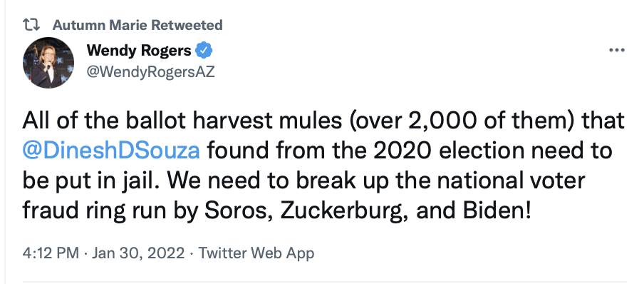Viewport: 644px width, 284px height.
Task: Click the word Retweeted in the header
Action: pyautogui.click(x=187, y=25)
